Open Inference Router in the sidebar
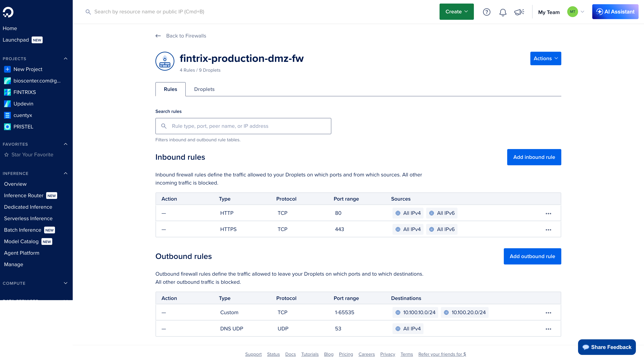Screen dimensions: 644x363 [x=24, y=195]
